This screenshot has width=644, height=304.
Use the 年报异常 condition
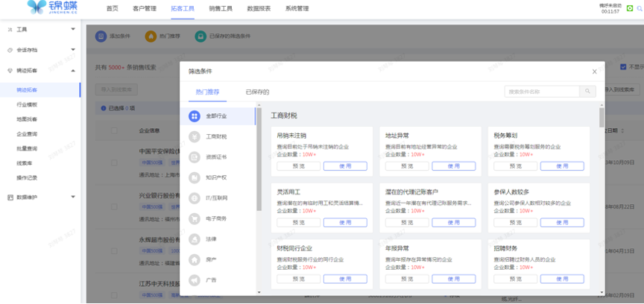[x=454, y=279]
